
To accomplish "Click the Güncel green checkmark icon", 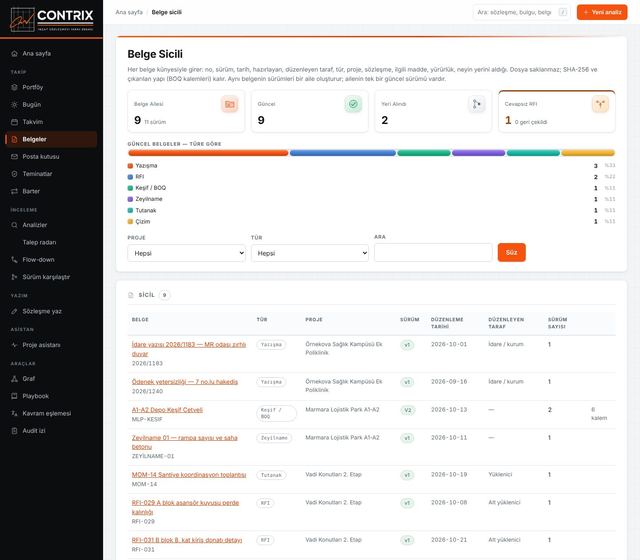I will (x=353, y=104).
